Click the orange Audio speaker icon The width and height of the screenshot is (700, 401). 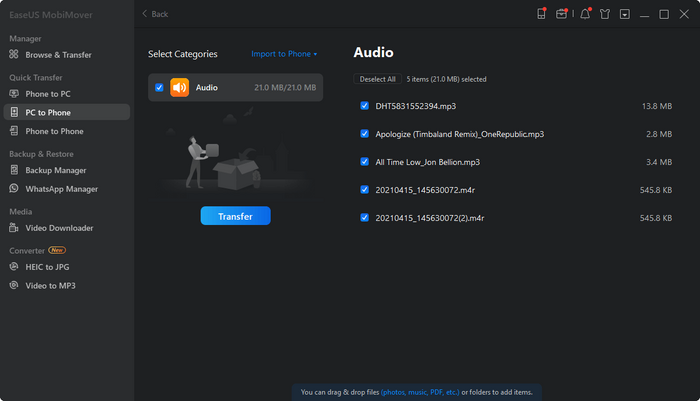click(179, 88)
